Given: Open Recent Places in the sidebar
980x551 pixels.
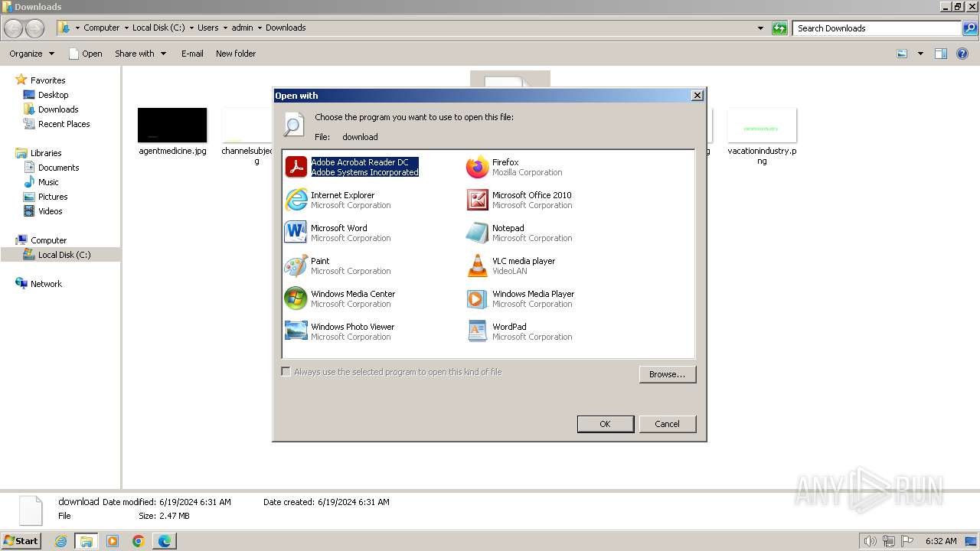Looking at the screenshot, I should coord(64,124).
